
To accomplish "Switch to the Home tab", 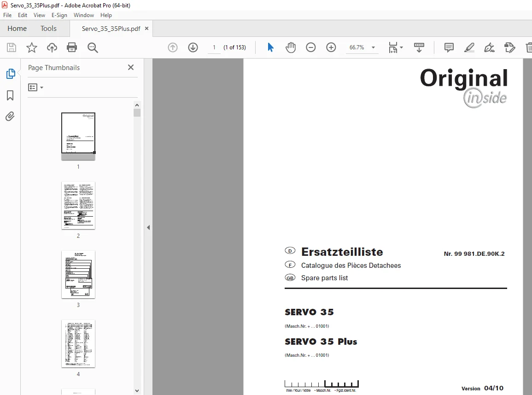I will [17, 29].
